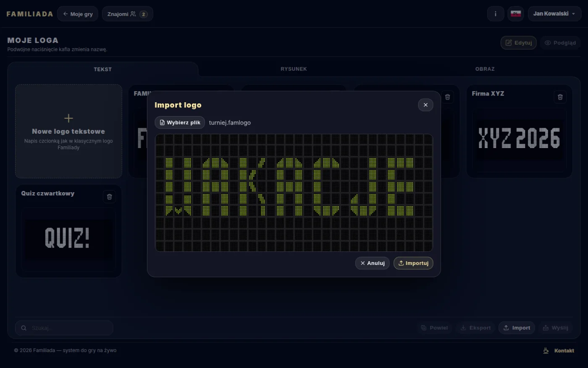Switch to the RYSUNEK tab
Screen dimensions: 588x368
click(x=294, y=69)
